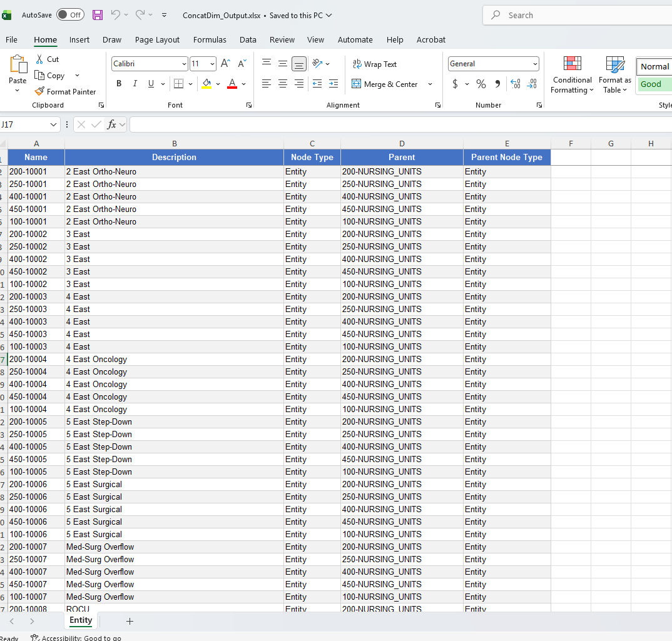The image size is (672, 641).
Task: Apply Italic formatting
Action: point(135,84)
